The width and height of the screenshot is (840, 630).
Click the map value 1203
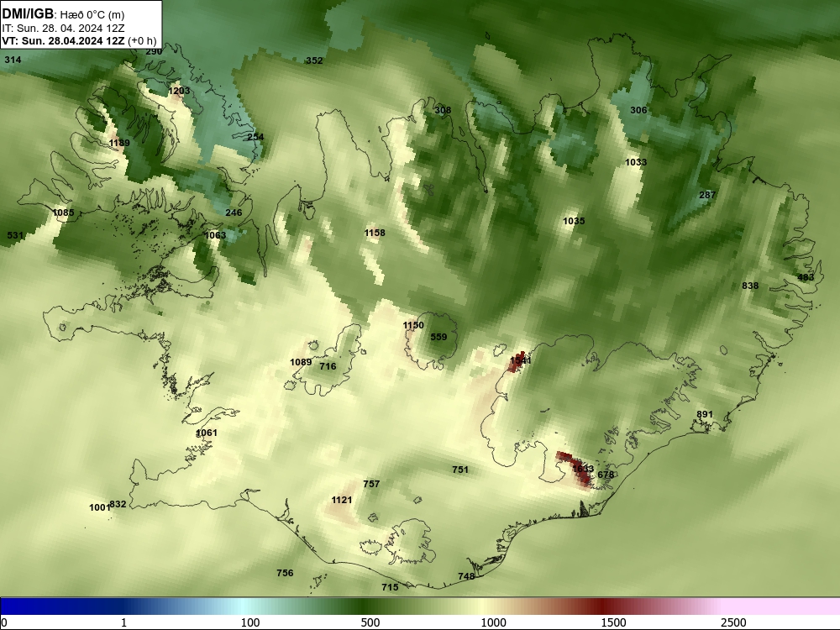179,91
